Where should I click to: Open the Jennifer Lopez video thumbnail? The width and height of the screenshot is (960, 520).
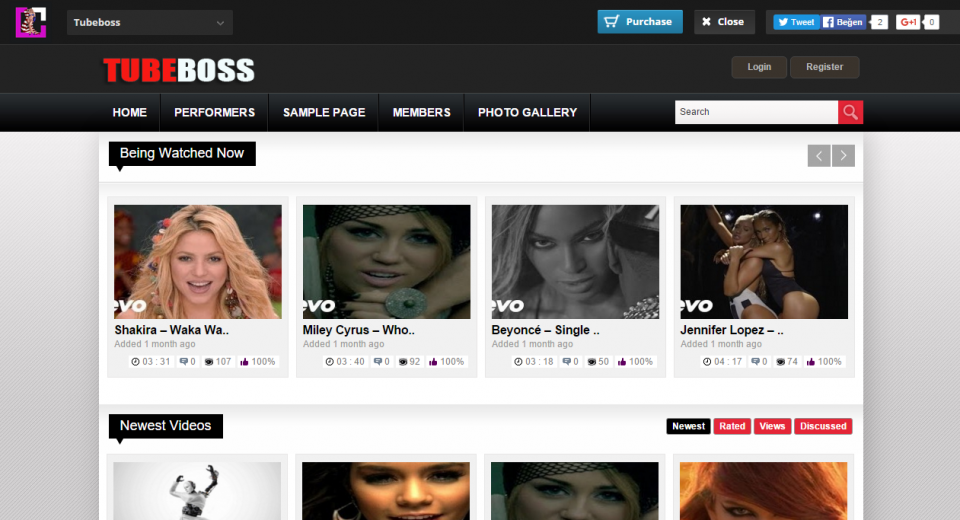point(764,262)
